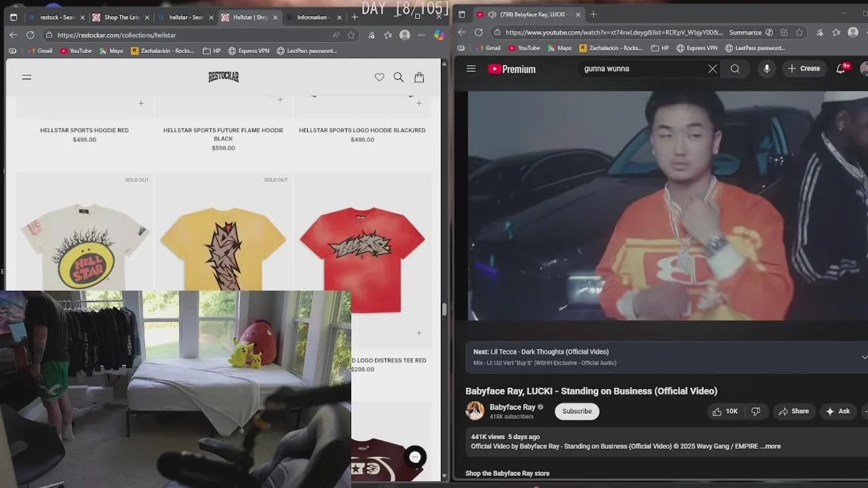Open YouTube notifications bell
This screenshot has width=868, height=488.
841,68
